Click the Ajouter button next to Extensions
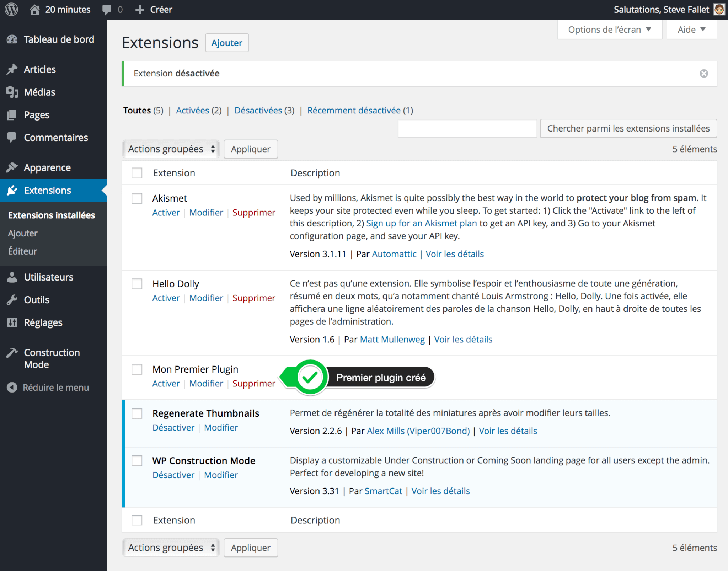 tap(227, 43)
